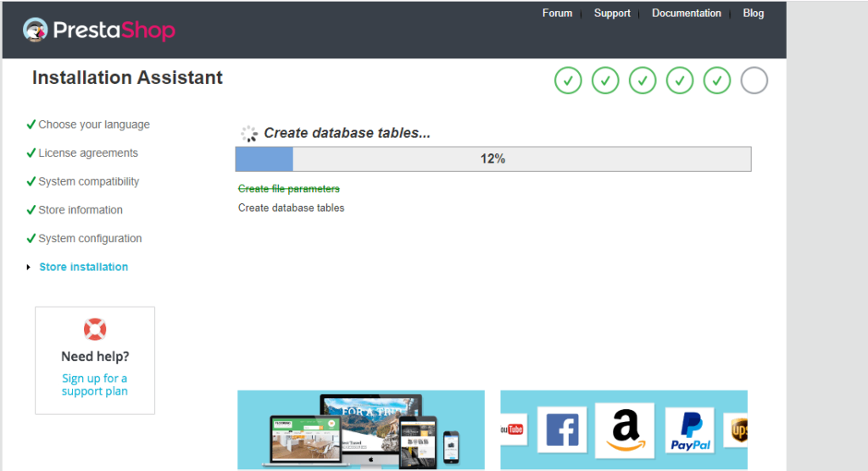Screen dimensions: 868x471
Task: Click the first completed step circle
Action: pyautogui.click(x=568, y=80)
